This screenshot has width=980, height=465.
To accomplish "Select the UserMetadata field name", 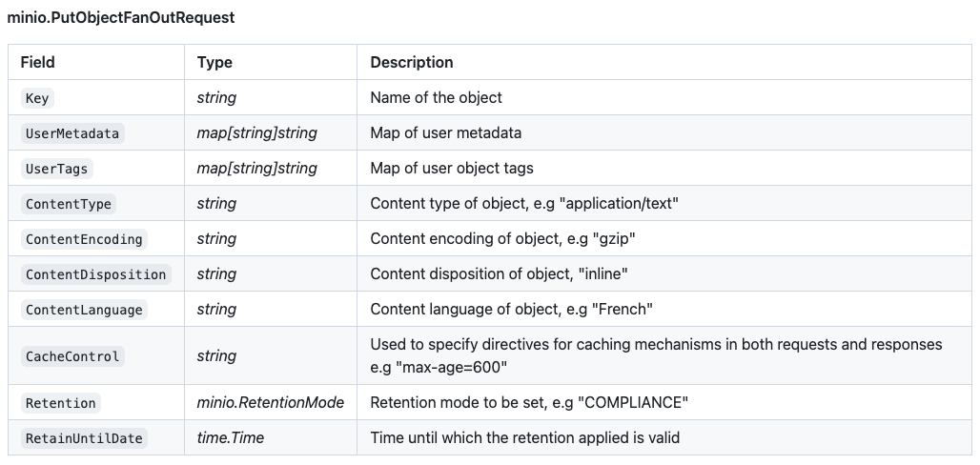I will pyautogui.click(x=72, y=133).
